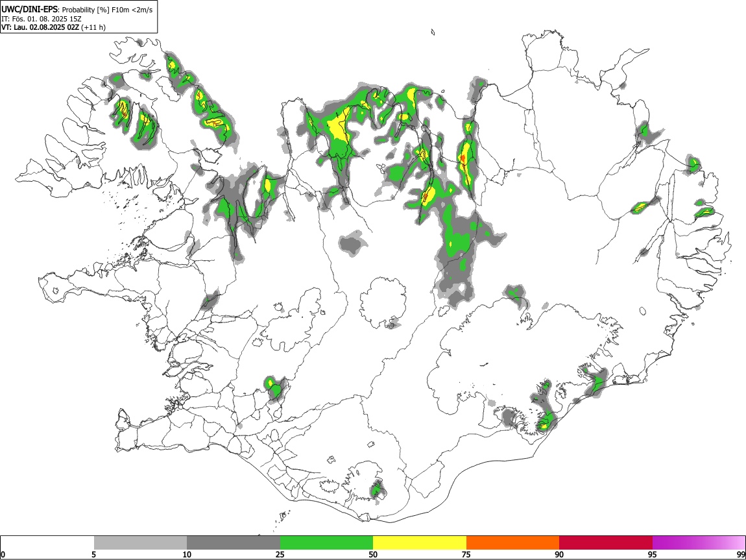
Task: Click the yellow 50-75% legend swatch
Action: click(x=420, y=542)
